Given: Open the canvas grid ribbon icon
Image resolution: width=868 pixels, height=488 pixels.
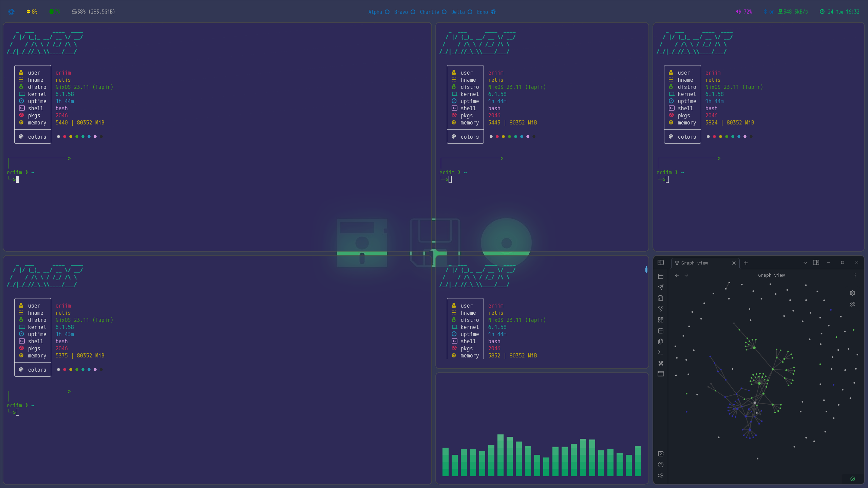Looking at the screenshot, I should pyautogui.click(x=660, y=320).
